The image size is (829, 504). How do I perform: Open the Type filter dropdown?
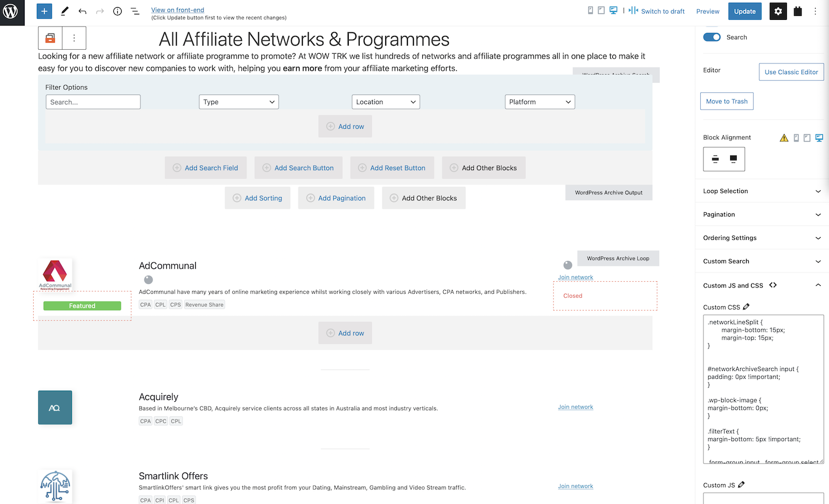239,102
